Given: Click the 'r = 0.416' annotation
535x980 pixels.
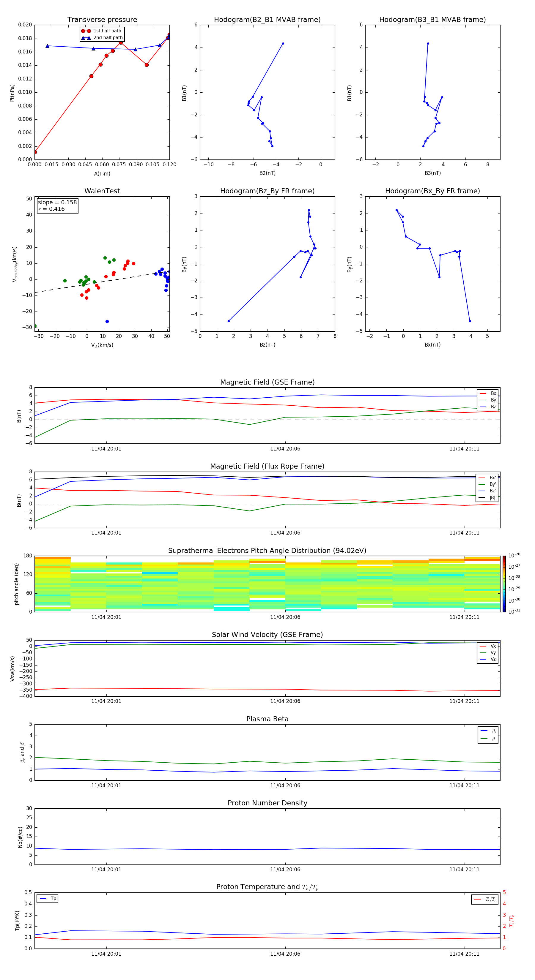Looking at the screenshot, I should [51, 209].
